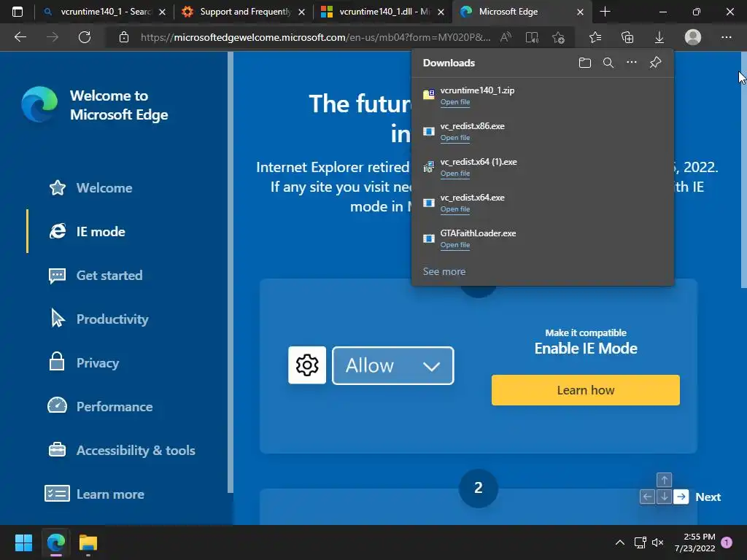Open file link for GTAFaithLoader.exe
Viewport: 747px width, 560px height.
point(455,245)
